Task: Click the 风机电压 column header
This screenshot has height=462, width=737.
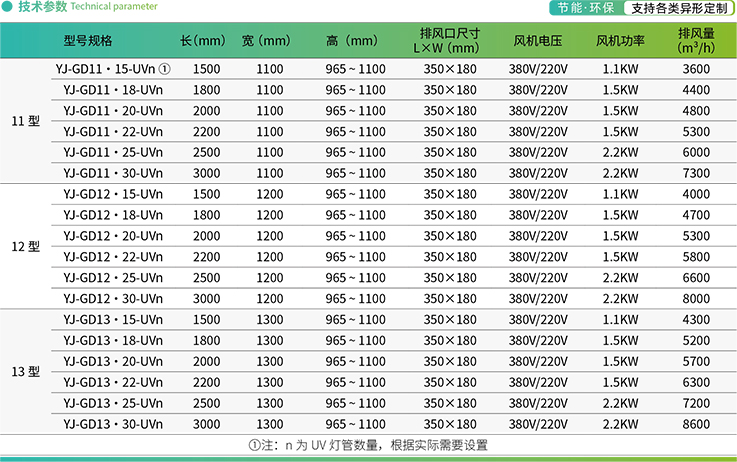Action: (538, 41)
